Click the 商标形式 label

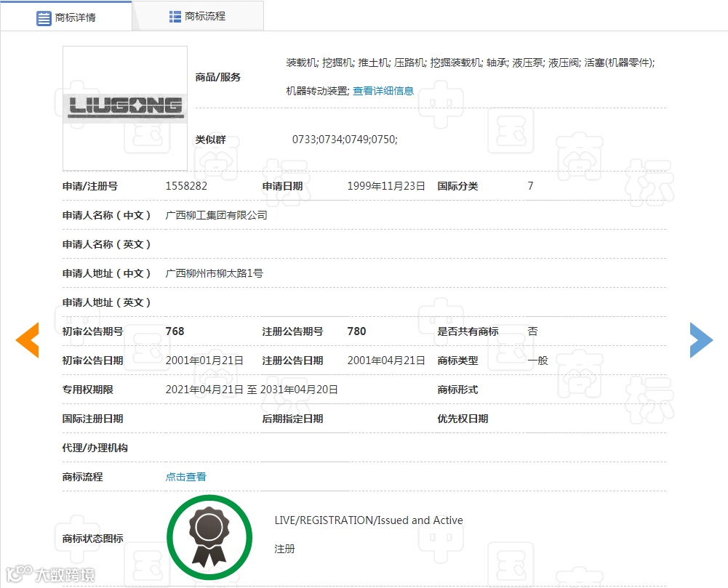click(x=457, y=390)
